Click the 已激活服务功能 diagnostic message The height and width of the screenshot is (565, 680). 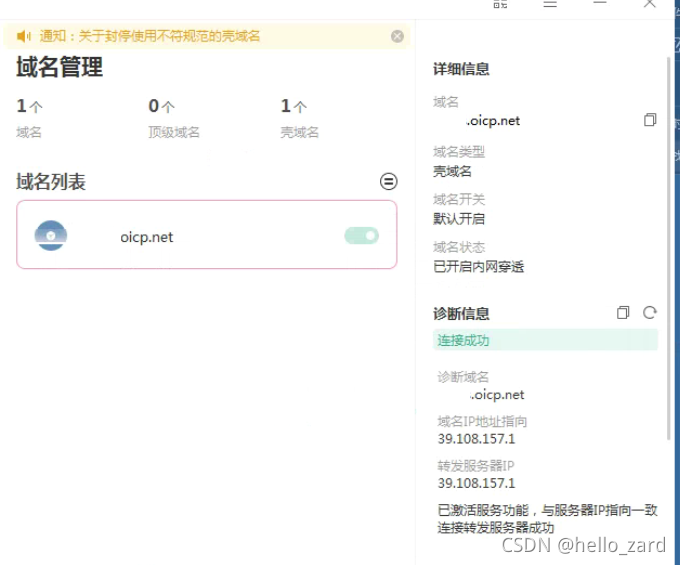click(x=548, y=510)
